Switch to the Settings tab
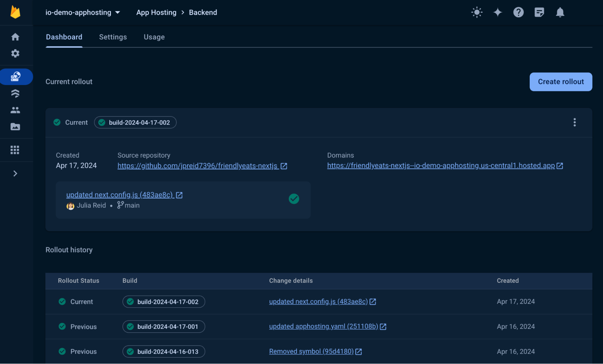 pyautogui.click(x=113, y=36)
